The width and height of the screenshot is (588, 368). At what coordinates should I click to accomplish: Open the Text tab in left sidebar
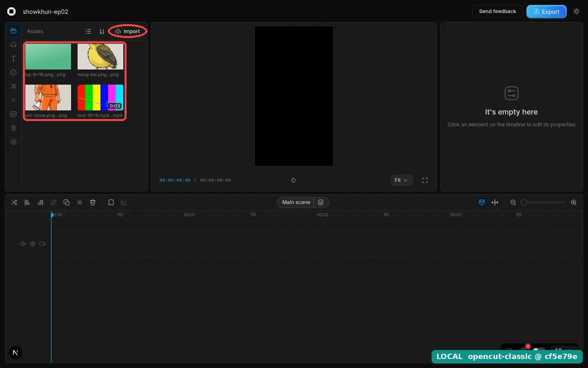pos(13,58)
